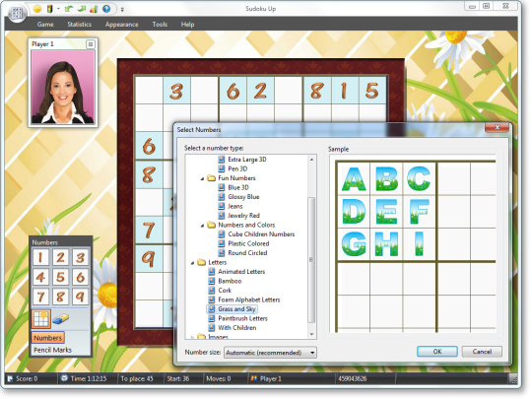532x399 pixels.
Task: Select Foam Alphabet Letters type
Action: tap(249, 299)
